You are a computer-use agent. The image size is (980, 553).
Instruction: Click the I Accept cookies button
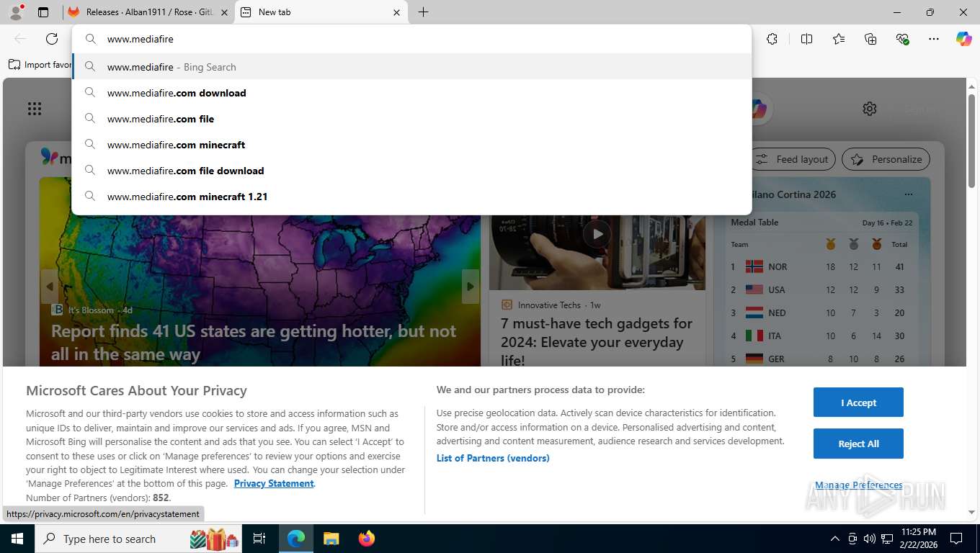click(858, 403)
